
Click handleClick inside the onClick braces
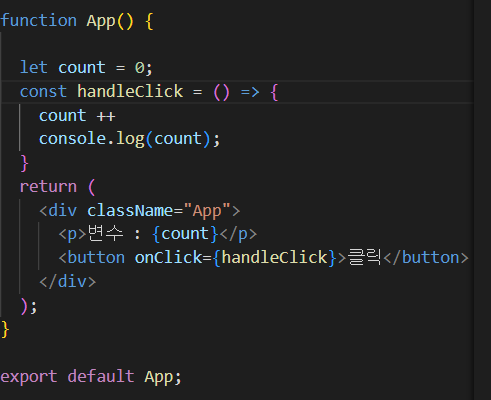(274, 258)
